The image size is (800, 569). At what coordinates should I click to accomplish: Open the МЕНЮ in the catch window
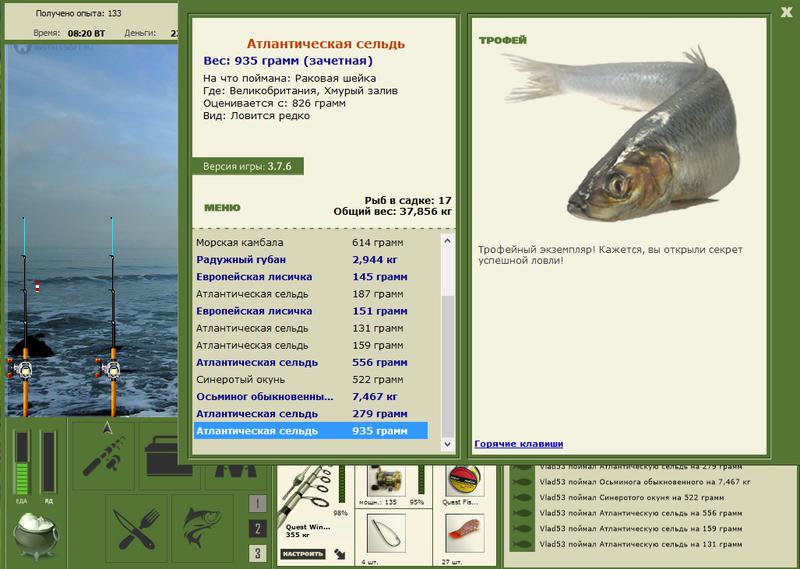coord(222,208)
